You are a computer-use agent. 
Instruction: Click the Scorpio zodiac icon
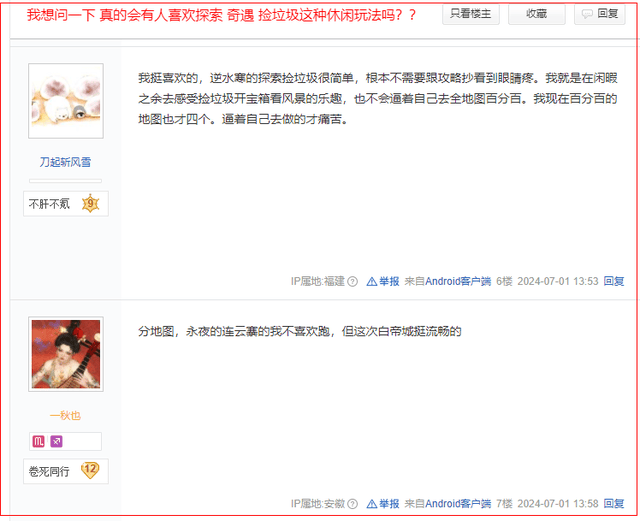pos(38,441)
